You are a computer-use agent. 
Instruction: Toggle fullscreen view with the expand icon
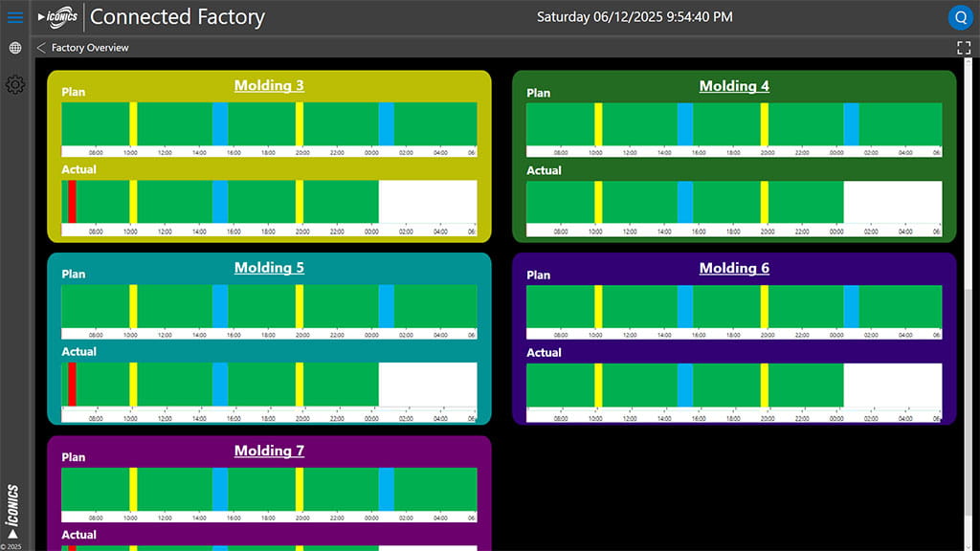click(964, 48)
